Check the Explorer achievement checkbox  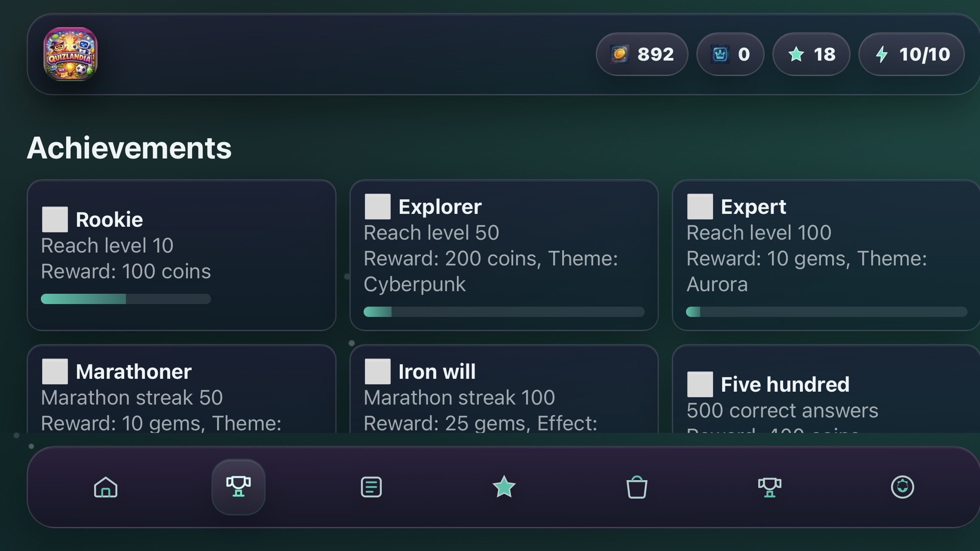coord(378,206)
